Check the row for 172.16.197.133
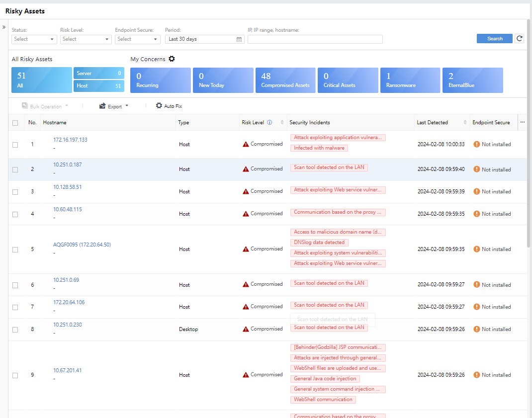The width and height of the screenshot is (532, 418). pos(15,145)
